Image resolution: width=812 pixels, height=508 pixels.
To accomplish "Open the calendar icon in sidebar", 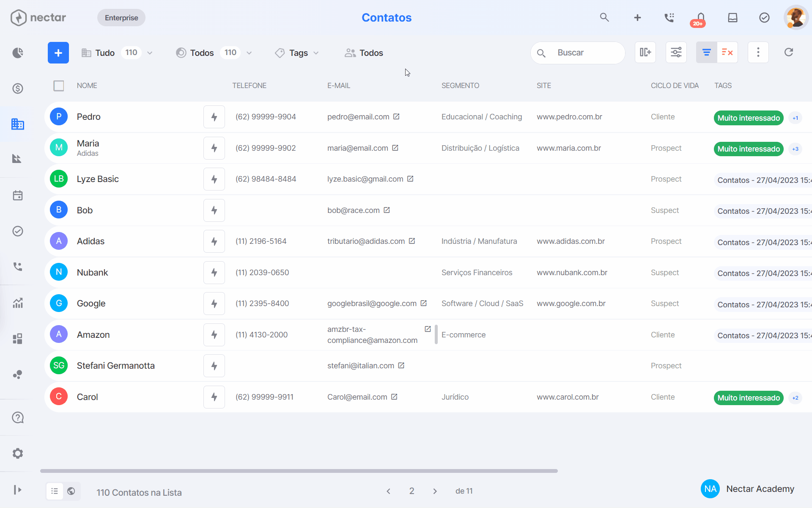I will click(18, 196).
